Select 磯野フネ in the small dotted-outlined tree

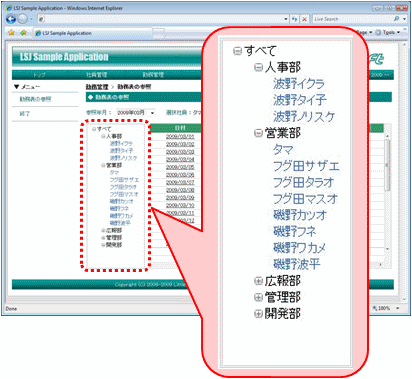tap(119, 209)
